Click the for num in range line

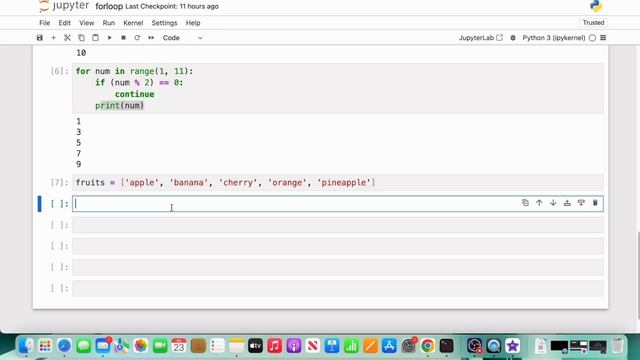click(134, 71)
